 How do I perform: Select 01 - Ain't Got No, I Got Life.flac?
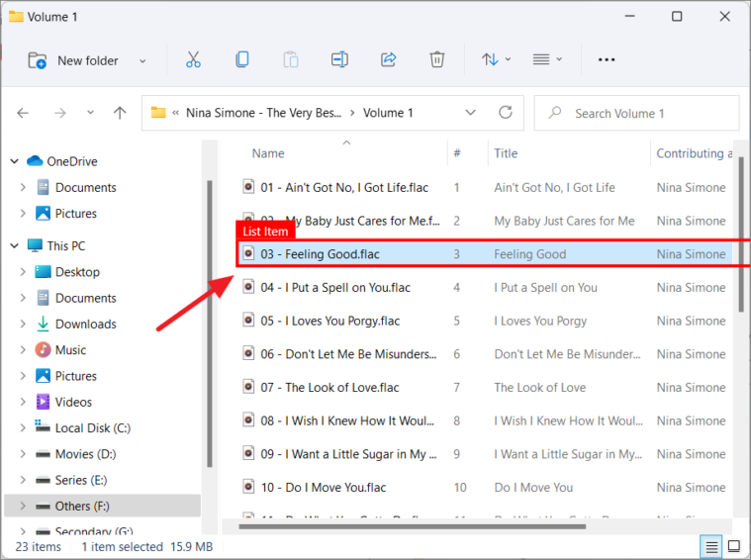point(344,187)
